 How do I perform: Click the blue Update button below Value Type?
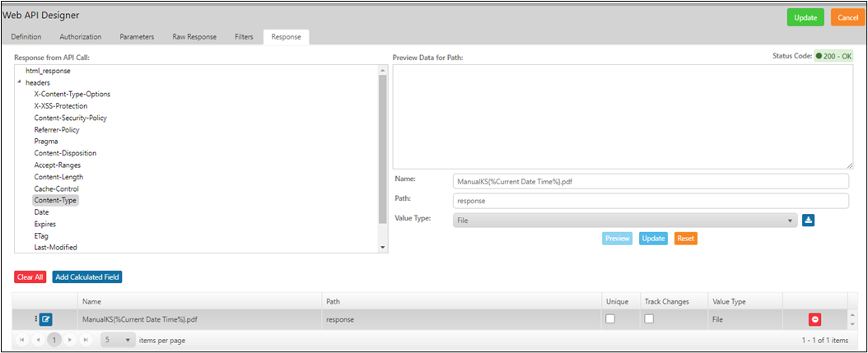coord(653,239)
